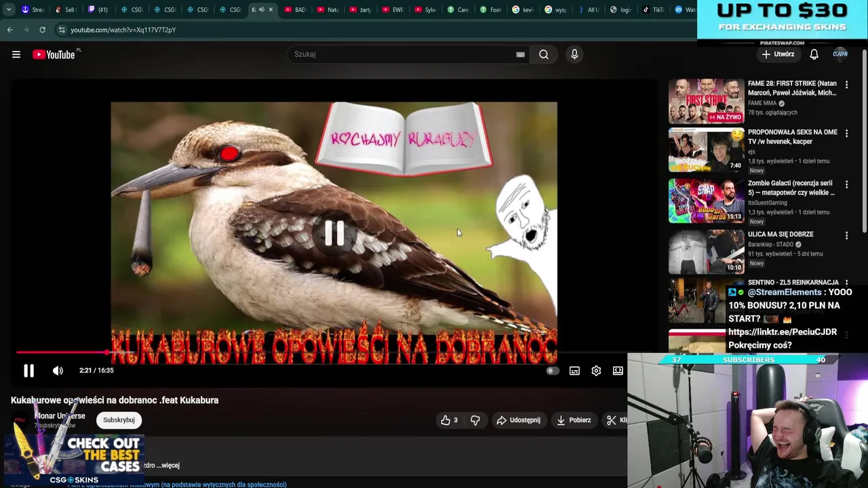The height and width of the screenshot is (488, 868).
Task: Click the Utwórz create button
Action: [778, 54]
